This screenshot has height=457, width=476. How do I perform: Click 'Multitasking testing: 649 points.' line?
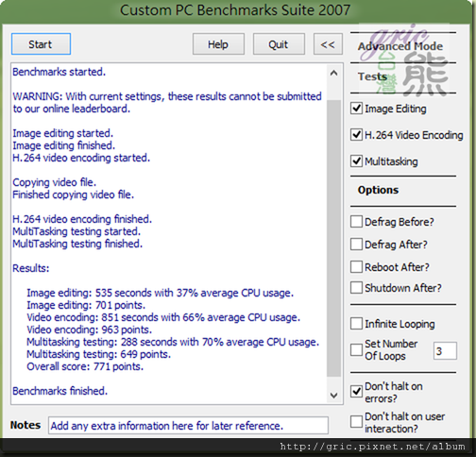coord(99,354)
